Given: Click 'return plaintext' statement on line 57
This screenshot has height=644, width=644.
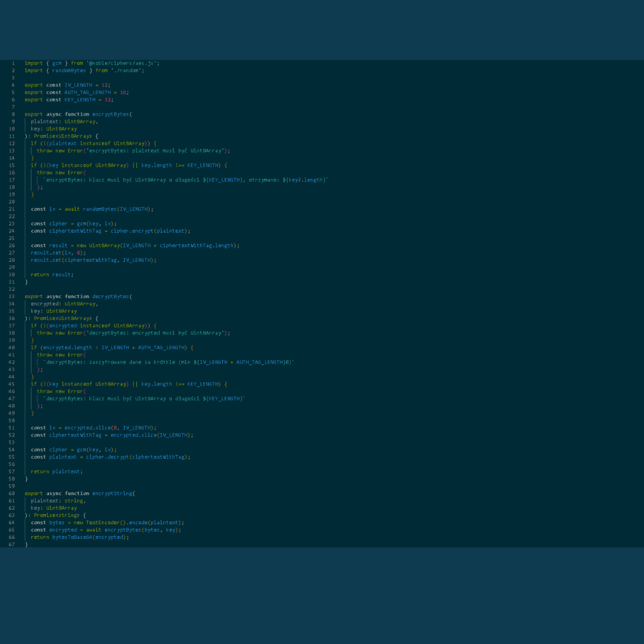Looking at the screenshot, I should pos(57,472).
